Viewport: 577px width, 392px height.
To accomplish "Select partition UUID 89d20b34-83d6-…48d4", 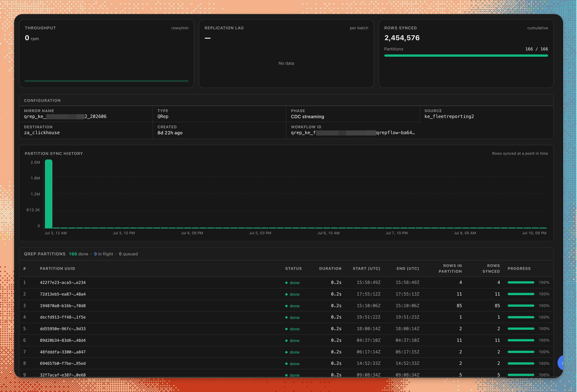I will click(63, 340).
